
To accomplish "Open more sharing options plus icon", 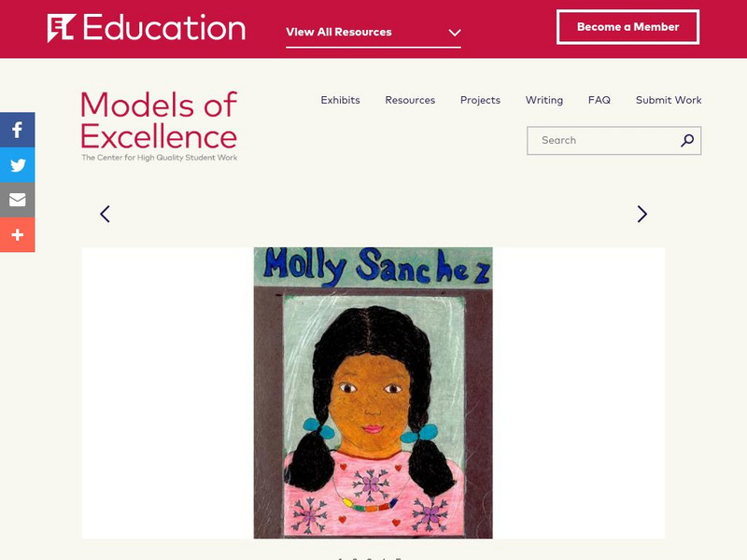I will click(x=17, y=235).
